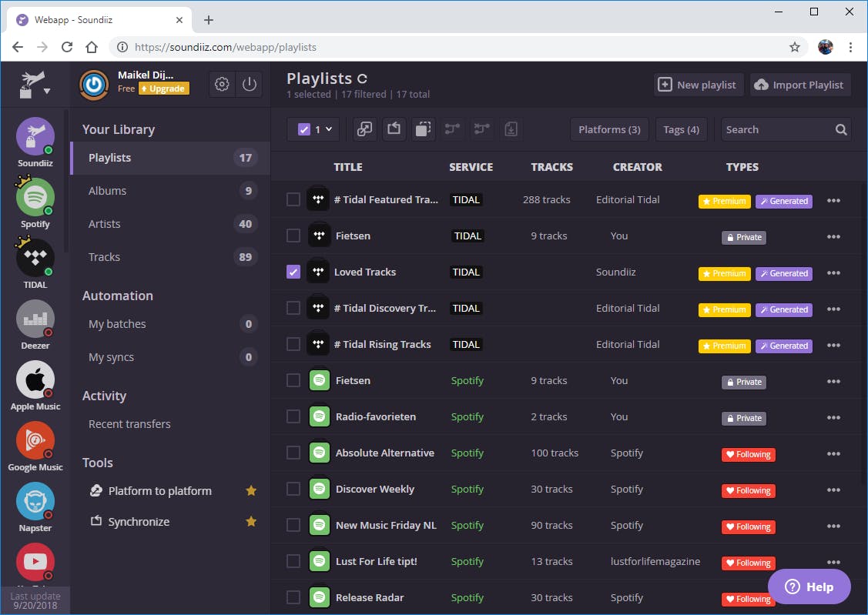Viewport: 868px width, 615px height.
Task: Sort by the TITLE column header
Action: coord(347,167)
